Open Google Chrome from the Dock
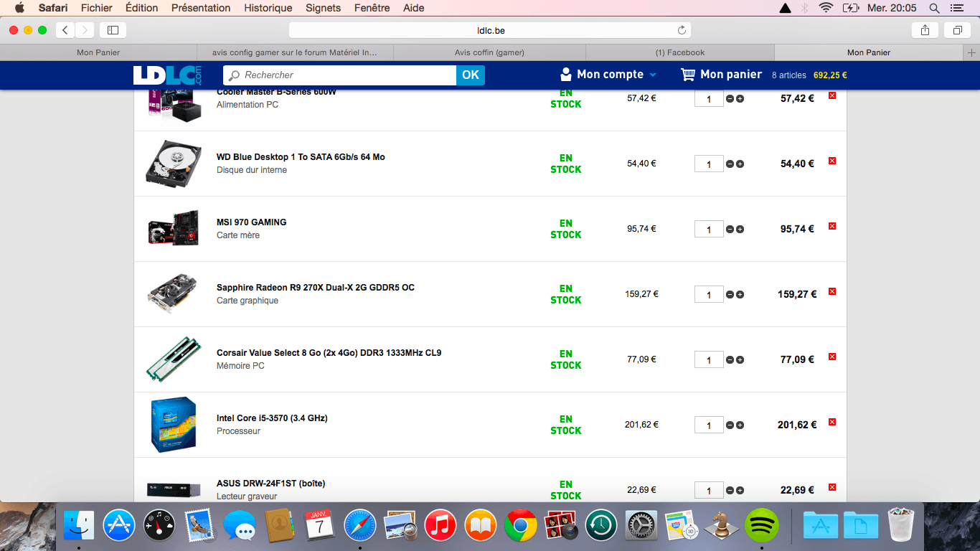This screenshot has height=551, width=980. (x=521, y=526)
